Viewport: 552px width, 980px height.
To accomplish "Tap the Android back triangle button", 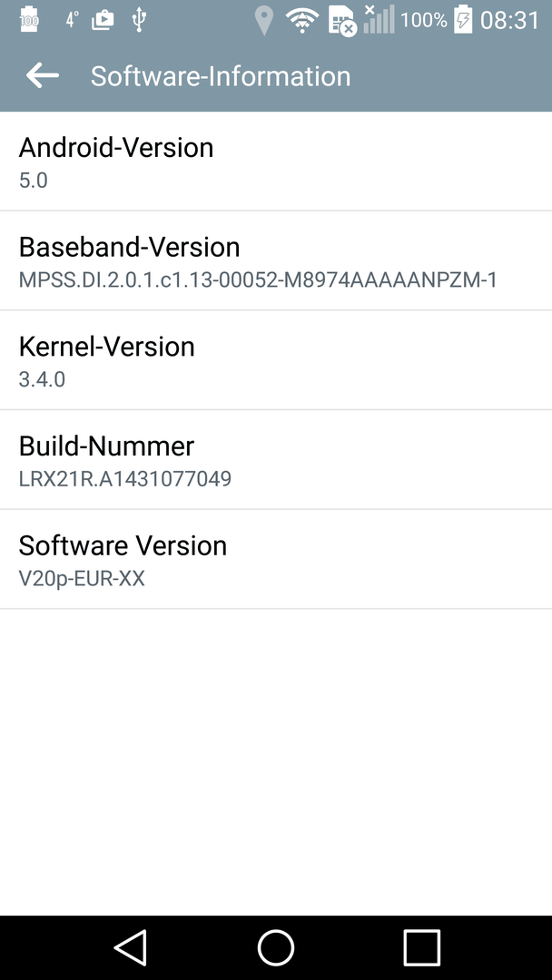I will [130, 947].
